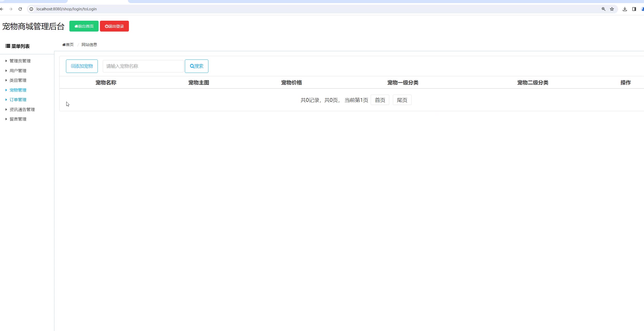Open 管理员管理 in sidebar
The image size is (644, 331).
[x=20, y=61]
